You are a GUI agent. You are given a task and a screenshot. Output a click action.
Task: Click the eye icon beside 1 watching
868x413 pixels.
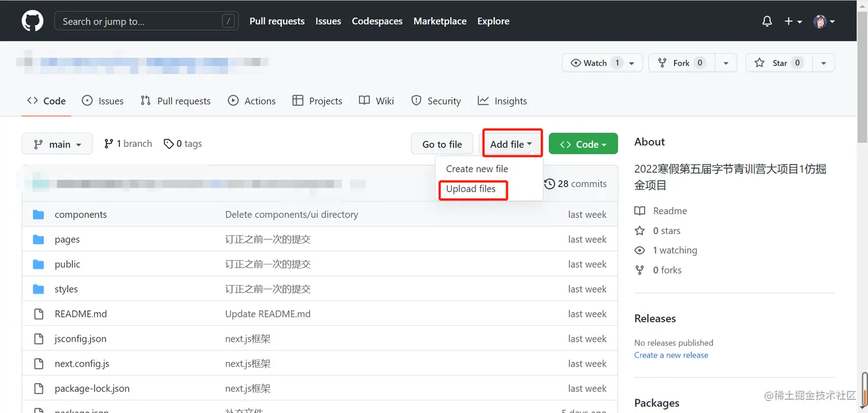[x=640, y=250]
